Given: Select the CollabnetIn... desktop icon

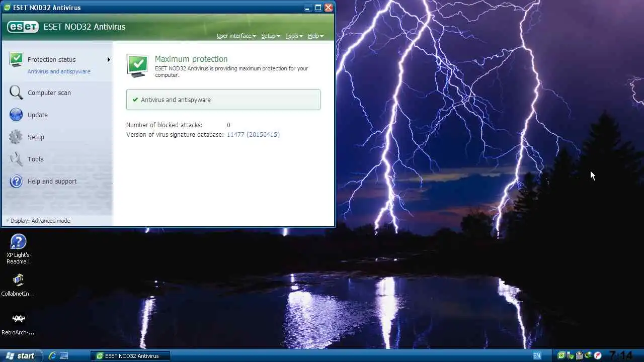Looking at the screenshot, I should click(18, 285).
